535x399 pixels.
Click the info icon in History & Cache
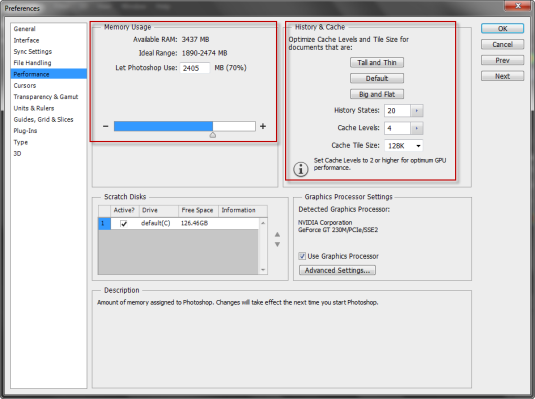click(x=301, y=169)
